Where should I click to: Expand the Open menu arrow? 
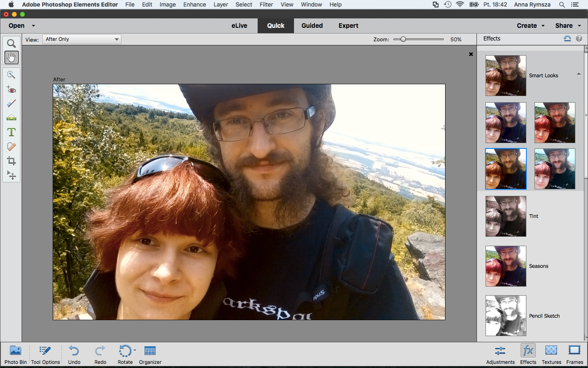(33, 26)
